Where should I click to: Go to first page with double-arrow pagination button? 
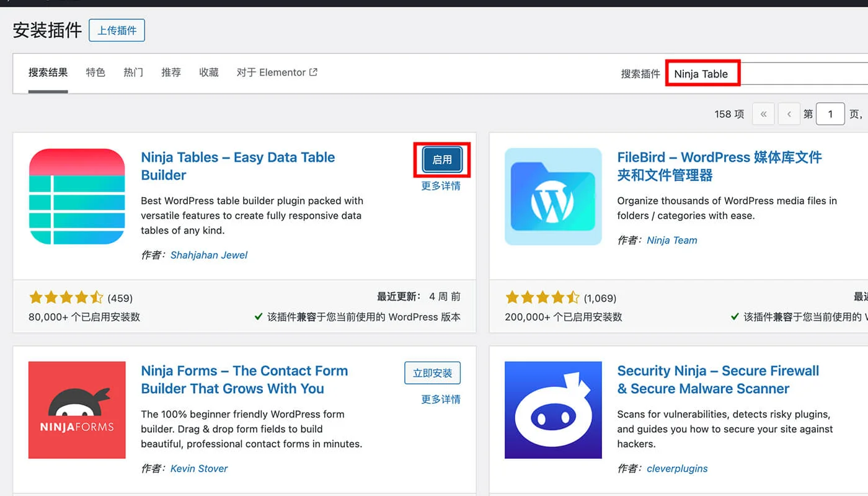(x=763, y=113)
